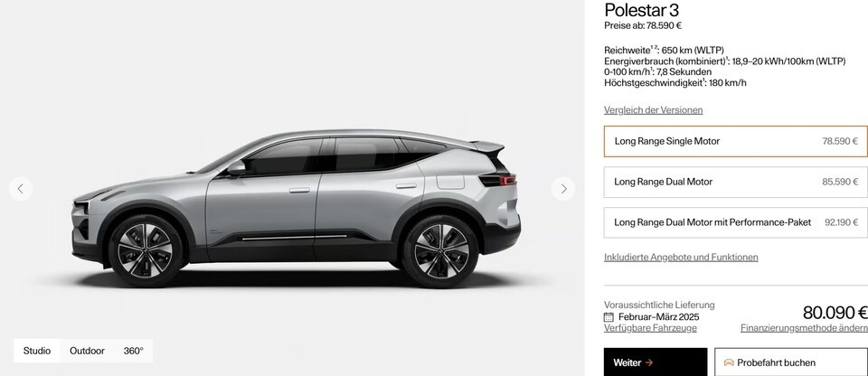Image resolution: width=868 pixels, height=376 pixels.
Task: Click the calendar icon beside Februar–März 2025
Action: point(609,317)
